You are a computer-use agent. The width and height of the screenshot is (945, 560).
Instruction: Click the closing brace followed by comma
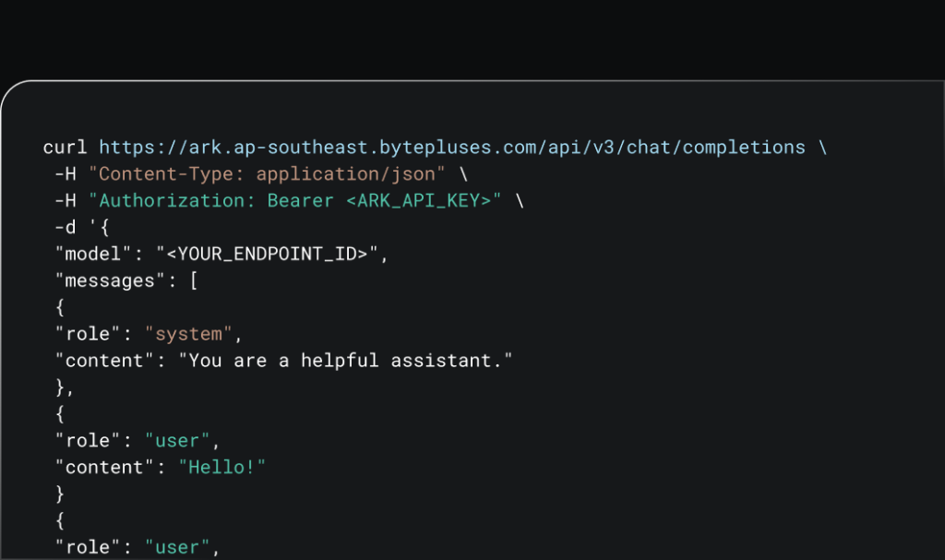[x=65, y=387]
